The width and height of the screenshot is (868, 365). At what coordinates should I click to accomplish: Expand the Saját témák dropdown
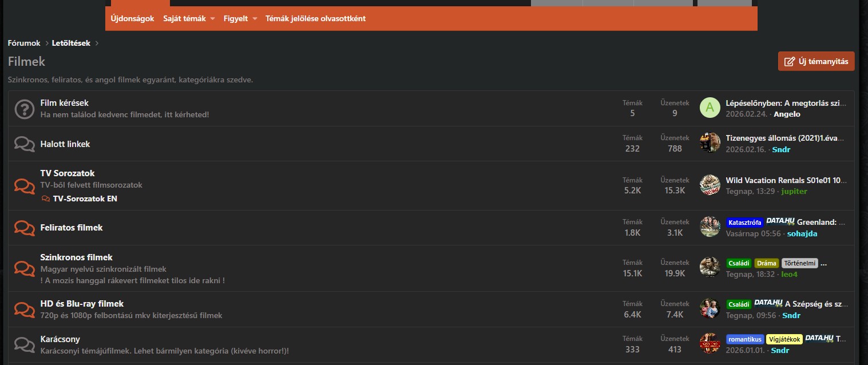pos(212,19)
